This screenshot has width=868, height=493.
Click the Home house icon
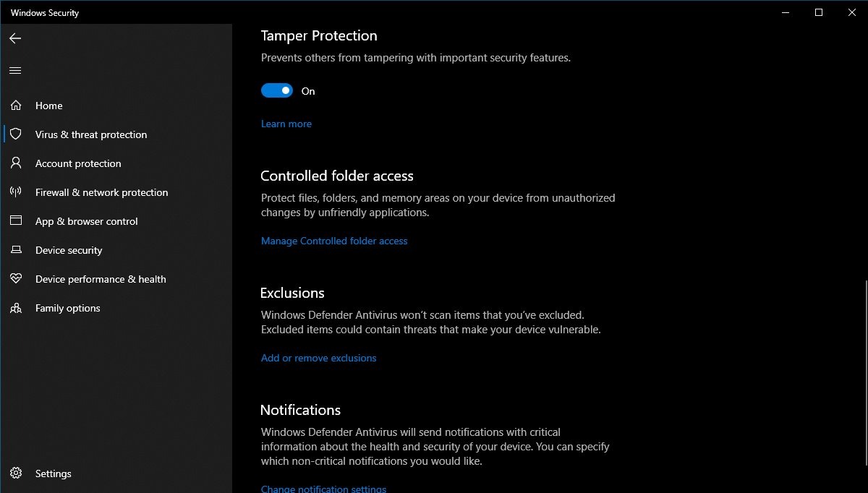tap(16, 106)
